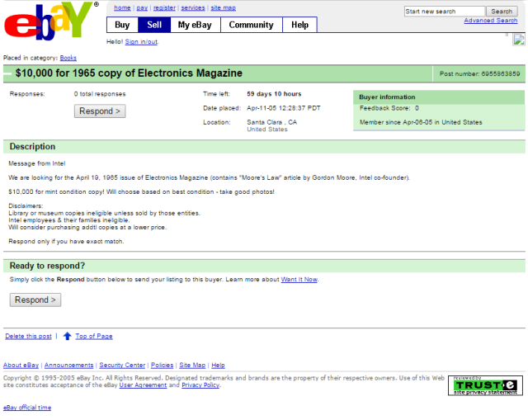
Task: Click the 'Message from Intel' line
Action: pos(37,163)
